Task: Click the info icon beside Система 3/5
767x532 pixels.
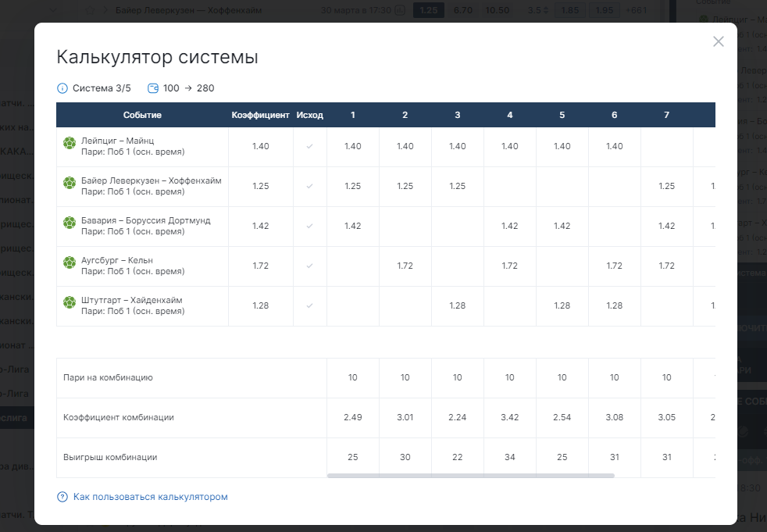Action: [62, 88]
